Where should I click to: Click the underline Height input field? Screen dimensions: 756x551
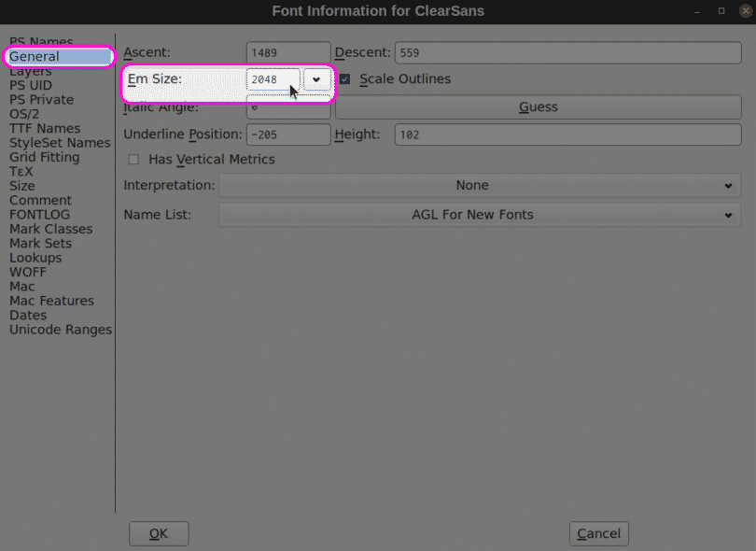pyautogui.click(x=568, y=134)
